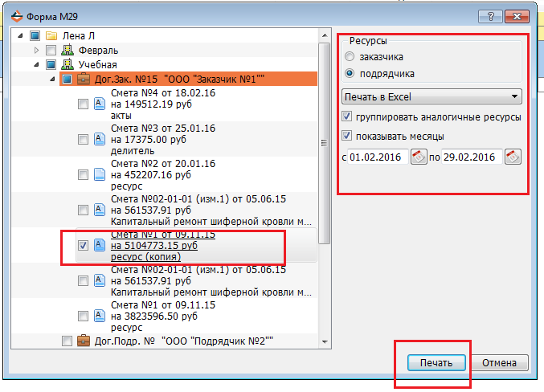This screenshot has height=392, width=544.
Task: Click the Печать button
Action: click(436, 363)
